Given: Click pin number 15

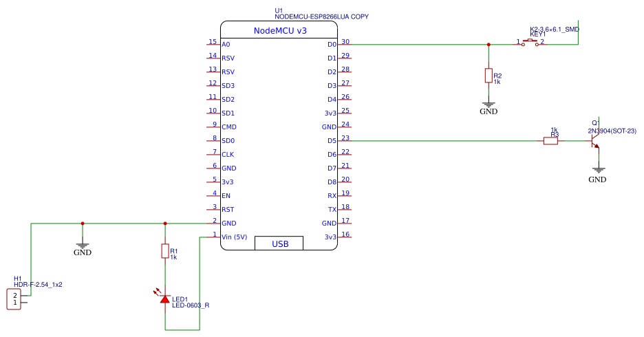Looking at the screenshot, I should click(213, 42).
